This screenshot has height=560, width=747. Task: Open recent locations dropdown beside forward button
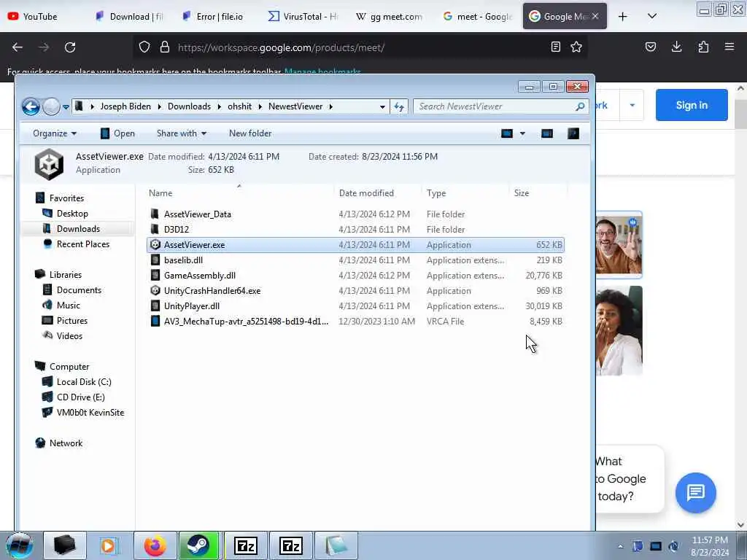(x=66, y=106)
